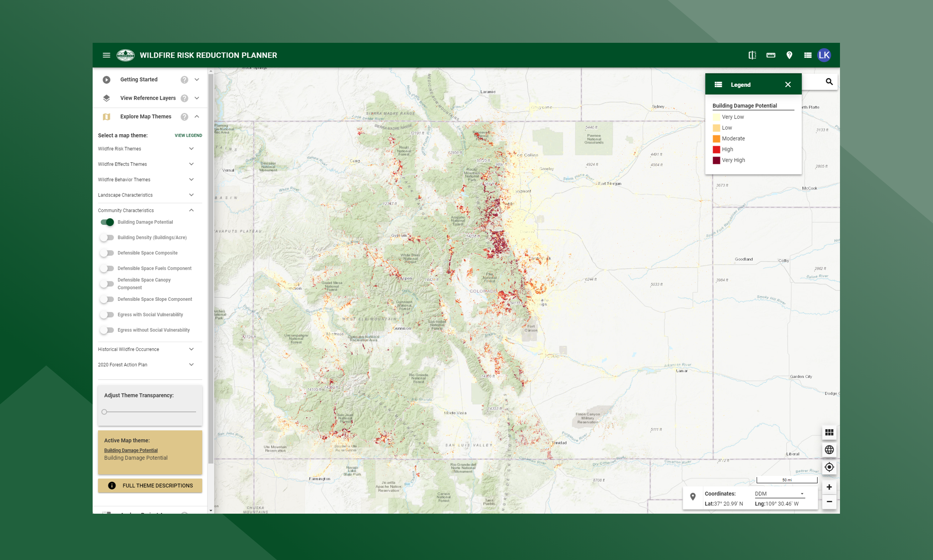933x560 pixels.
Task: Select the Getting Started menu item
Action: click(x=139, y=80)
